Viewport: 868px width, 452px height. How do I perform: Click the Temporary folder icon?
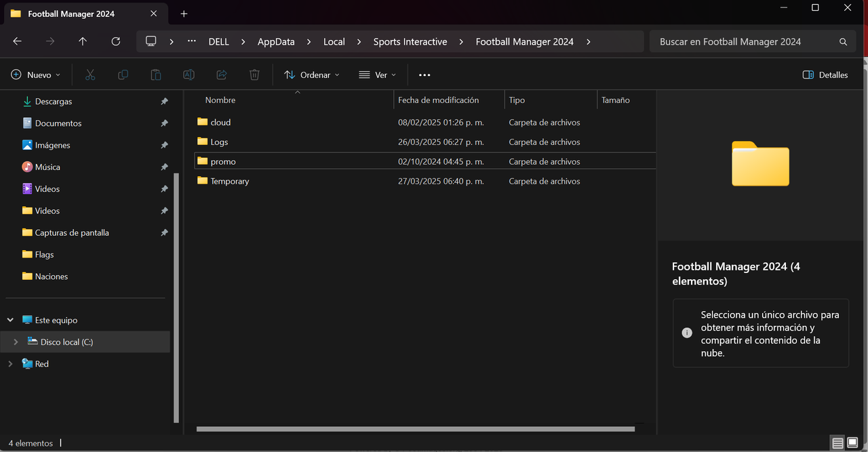tap(202, 181)
